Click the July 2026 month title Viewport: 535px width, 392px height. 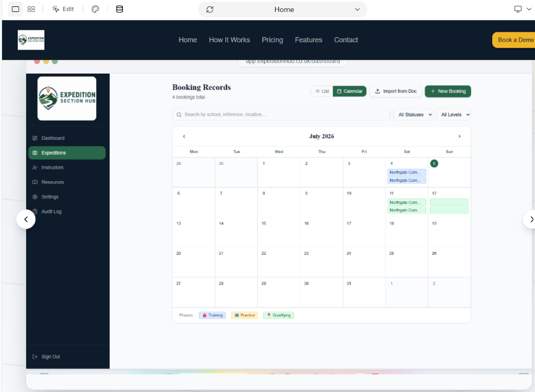(321, 136)
